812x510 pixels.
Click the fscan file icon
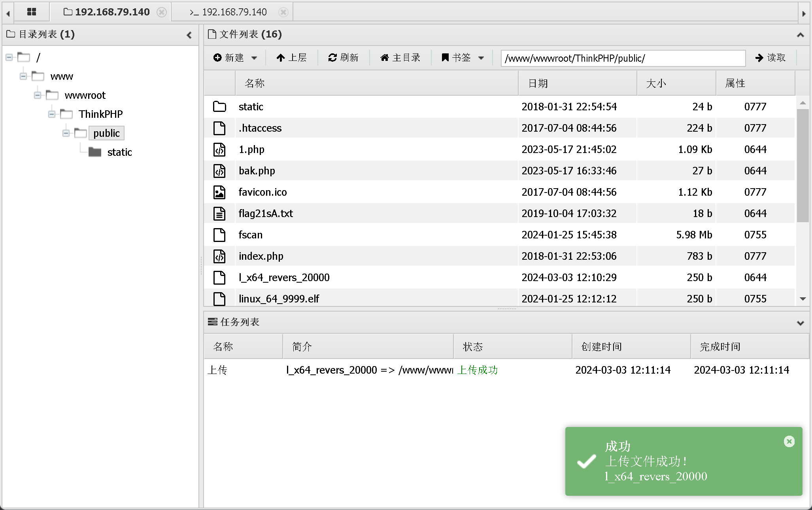(x=219, y=235)
